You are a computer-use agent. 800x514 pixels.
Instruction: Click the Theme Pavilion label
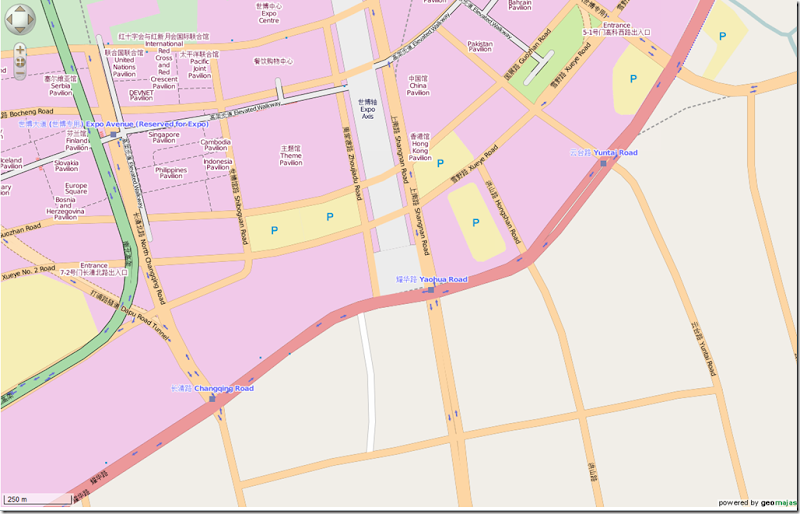291,156
